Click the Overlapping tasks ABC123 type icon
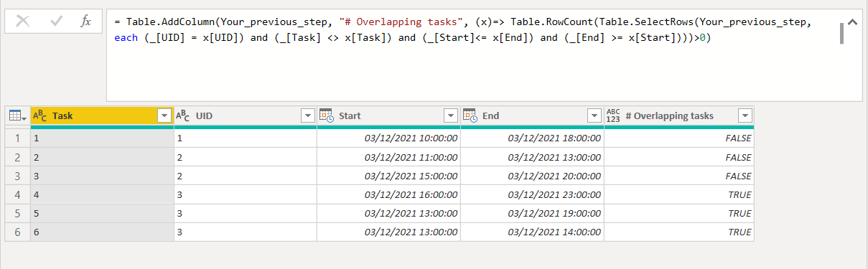 click(614, 115)
